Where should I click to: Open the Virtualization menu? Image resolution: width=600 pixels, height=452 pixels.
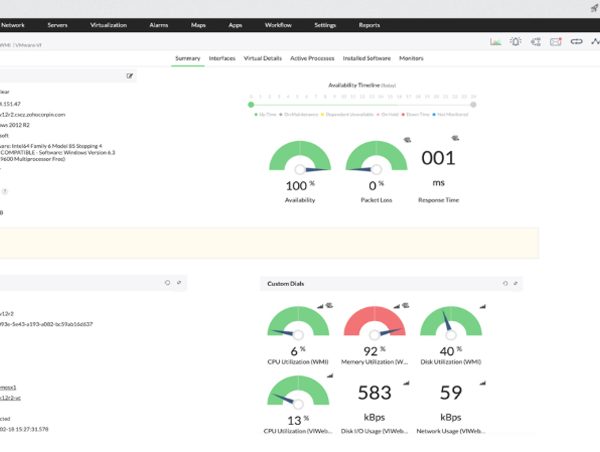tap(108, 25)
